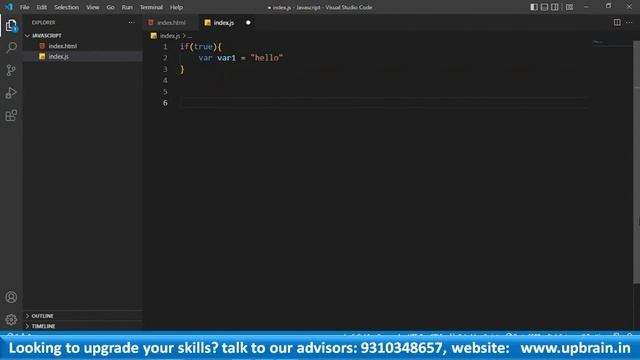Open the Terminal menu

[x=151, y=7]
